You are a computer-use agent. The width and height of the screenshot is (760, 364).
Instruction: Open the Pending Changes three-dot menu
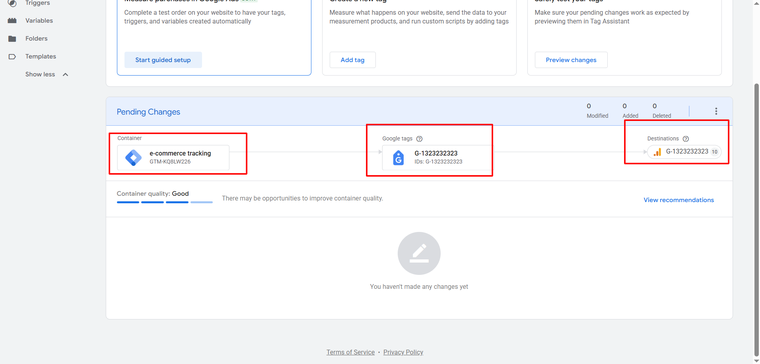click(x=716, y=111)
